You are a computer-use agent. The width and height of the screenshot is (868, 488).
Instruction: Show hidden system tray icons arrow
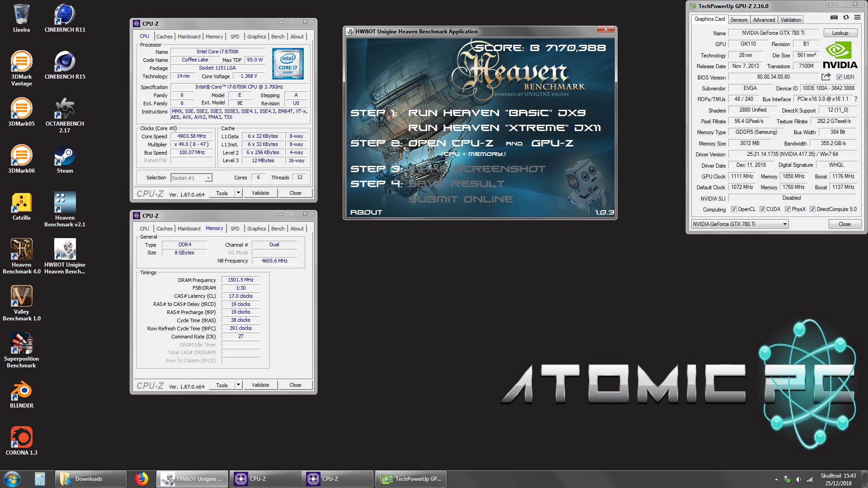point(776,479)
